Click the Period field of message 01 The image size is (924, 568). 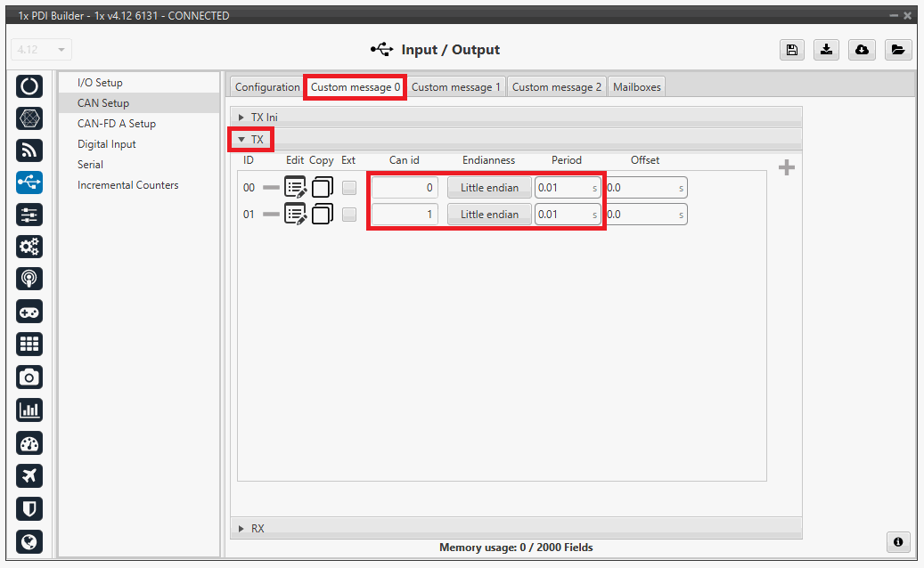pos(561,215)
